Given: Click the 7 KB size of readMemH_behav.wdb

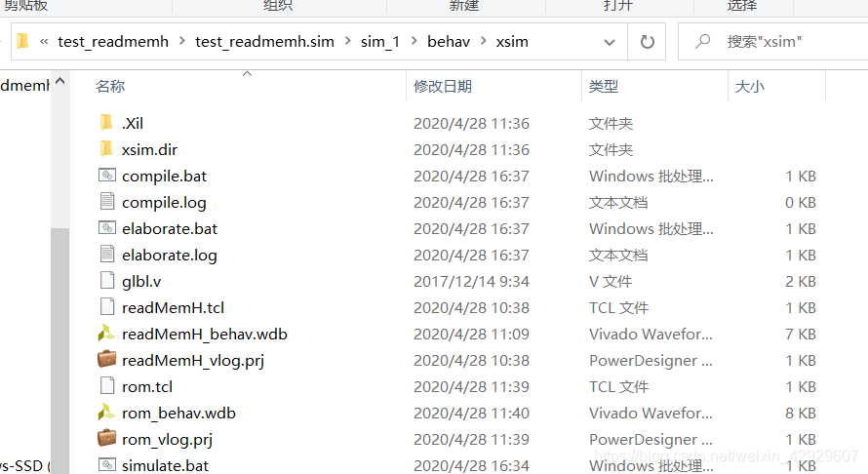Looking at the screenshot, I should pyautogui.click(x=801, y=334).
